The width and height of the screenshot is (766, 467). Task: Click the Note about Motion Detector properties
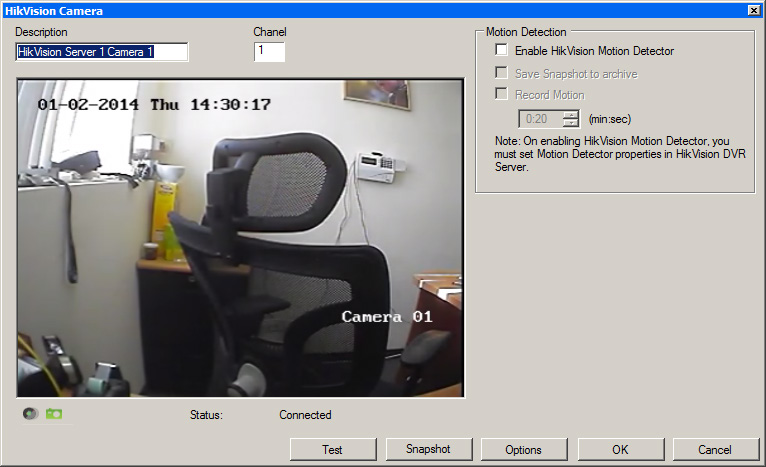pyautogui.click(x=620, y=154)
